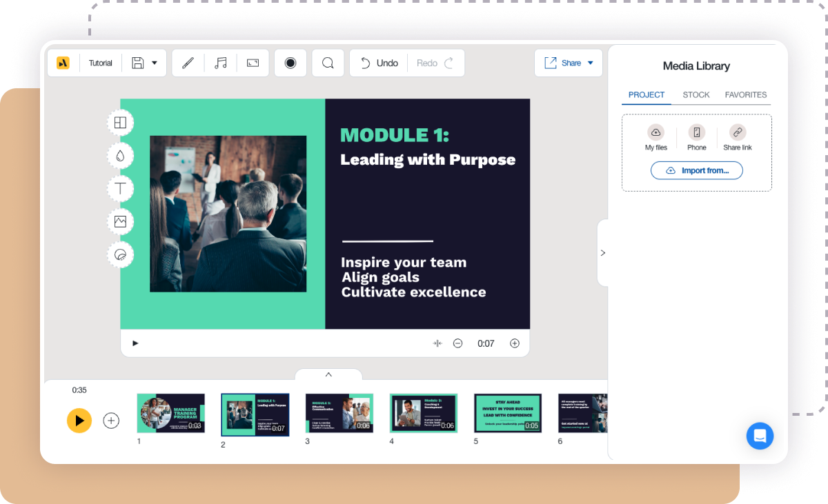Select the layout/template tool
This screenshot has width=828, height=504.
[120, 122]
